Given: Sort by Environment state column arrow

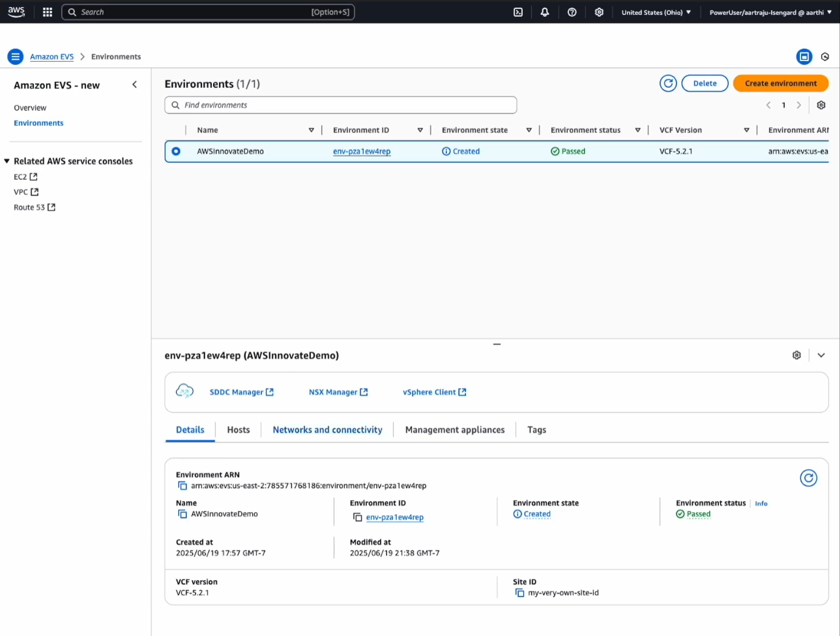Looking at the screenshot, I should click(x=529, y=130).
